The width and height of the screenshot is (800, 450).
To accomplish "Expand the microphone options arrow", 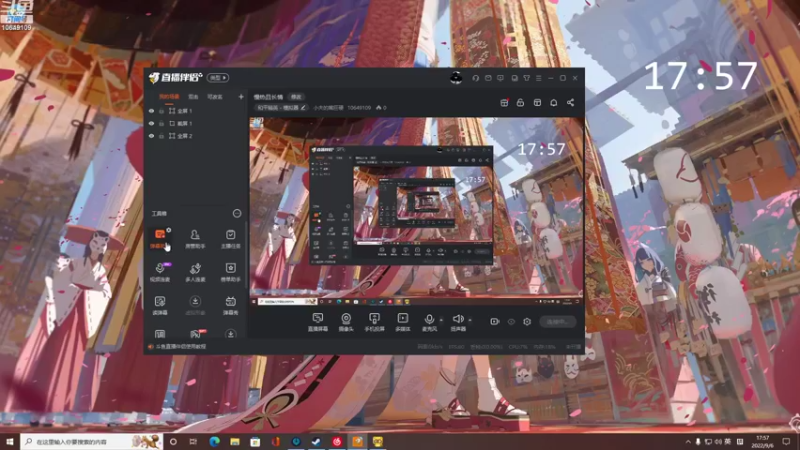I will pyautogui.click(x=441, y=320).
